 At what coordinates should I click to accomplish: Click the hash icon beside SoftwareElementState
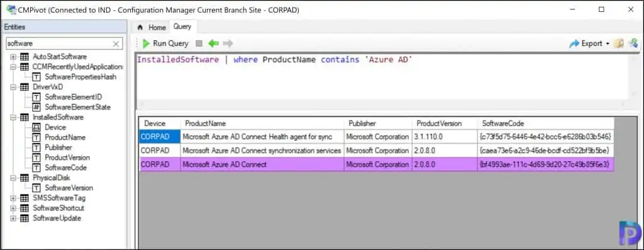click(x=36, y=107)
